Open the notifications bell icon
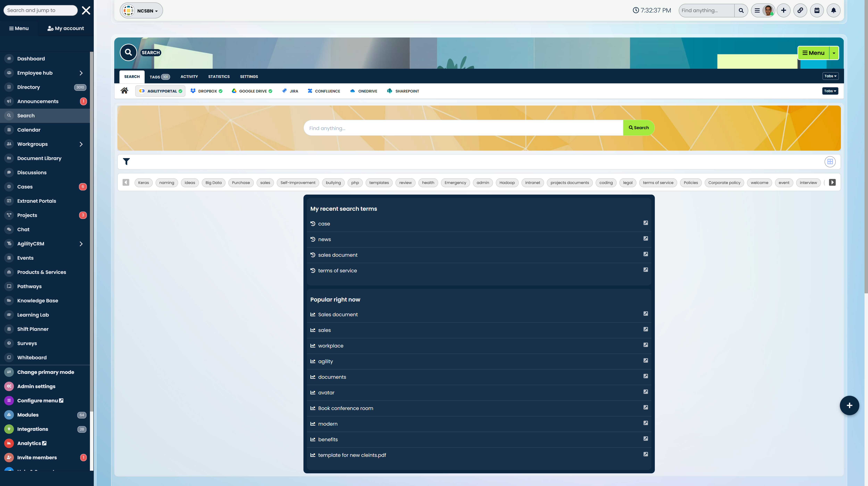This screenshot has width=868, height=486. click(833, 10)
